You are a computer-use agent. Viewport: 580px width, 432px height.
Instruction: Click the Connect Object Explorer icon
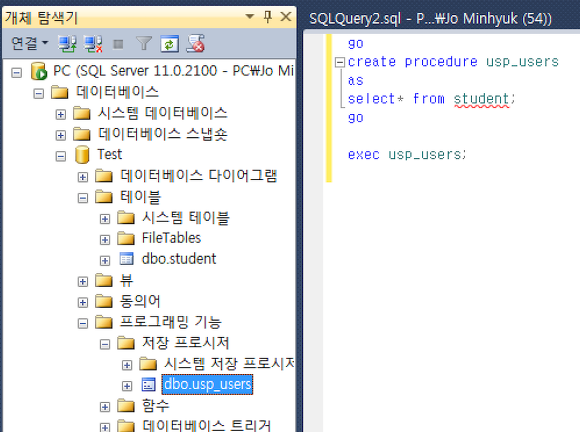click(x=67, y=44)
